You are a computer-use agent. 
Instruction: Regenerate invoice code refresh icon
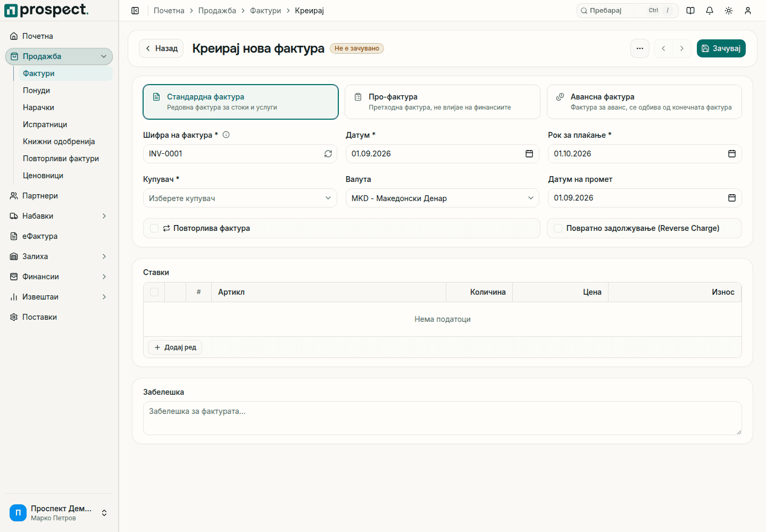coord(328,154)
